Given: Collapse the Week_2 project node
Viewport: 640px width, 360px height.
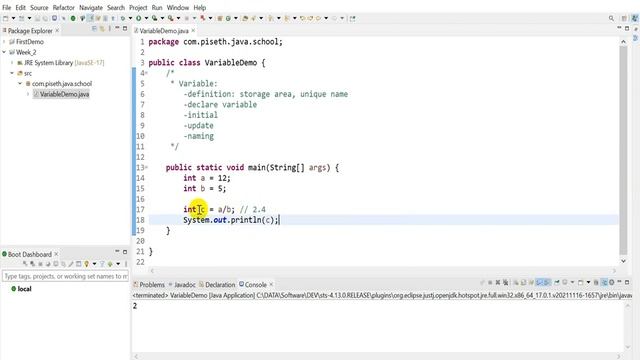Looking at the screenshot, I should (4, 52).
